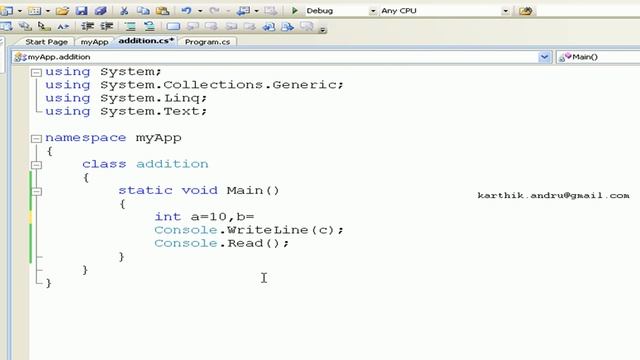Image resolution: width=640 pixels, height=360 pixels.
Task: Switch to the Start Page tab
Action: pyautogui.click(x=46, y=42)
